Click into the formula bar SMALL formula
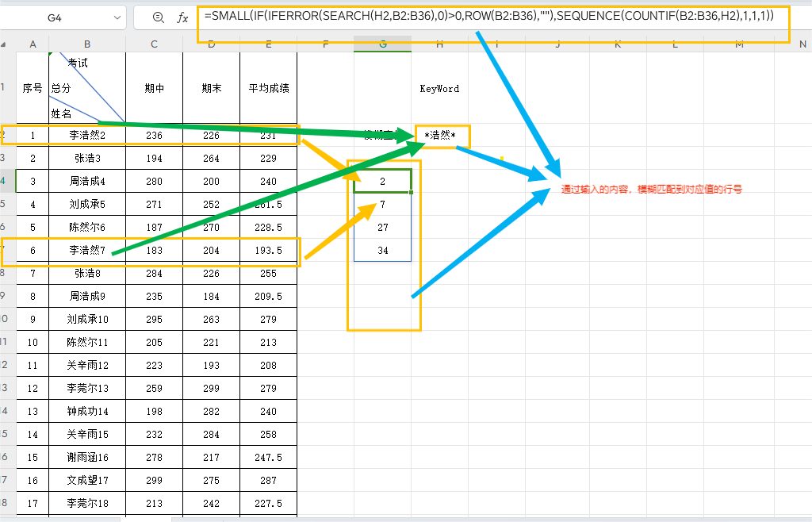This screenshot has width=812, height=522. [x=488, y=16]
